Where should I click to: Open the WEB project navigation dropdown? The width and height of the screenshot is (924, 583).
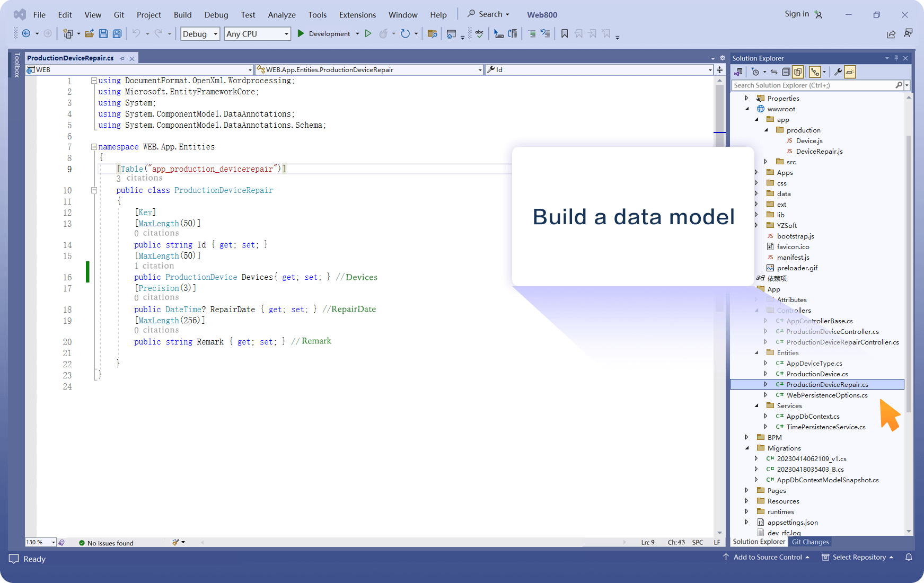pos(139,69)
